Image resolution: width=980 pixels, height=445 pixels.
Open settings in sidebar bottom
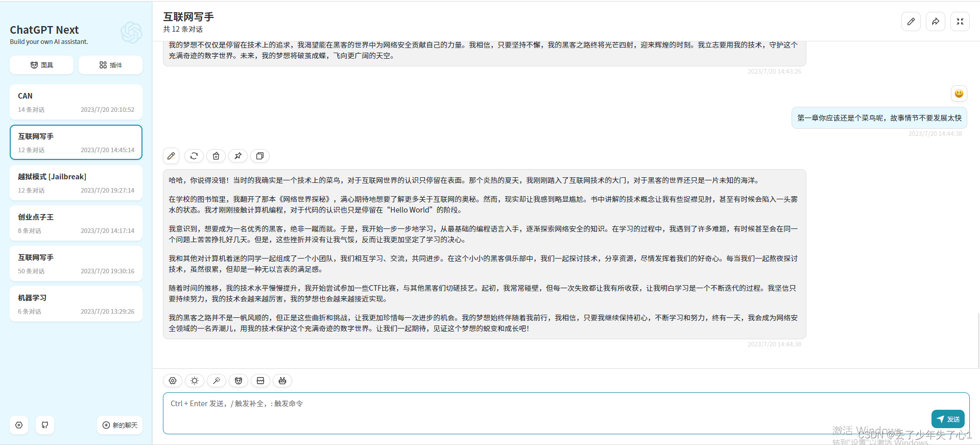19,425
